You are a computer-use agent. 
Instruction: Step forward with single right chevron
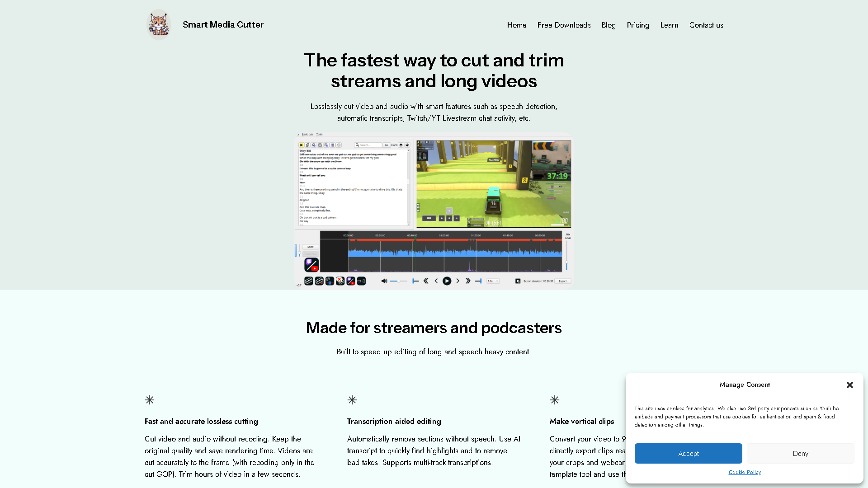(458, 281)
